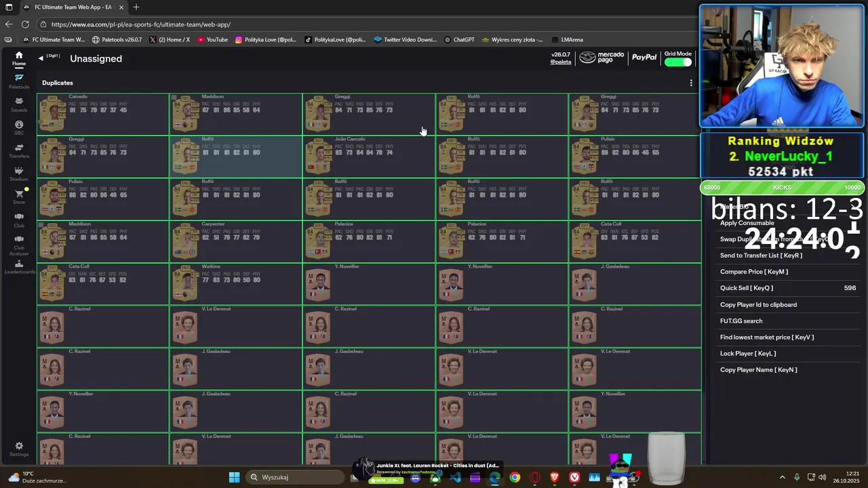This screenshot has width=868, height=488.
Task: Select the Carpenter player card
Action: point(235,241)
